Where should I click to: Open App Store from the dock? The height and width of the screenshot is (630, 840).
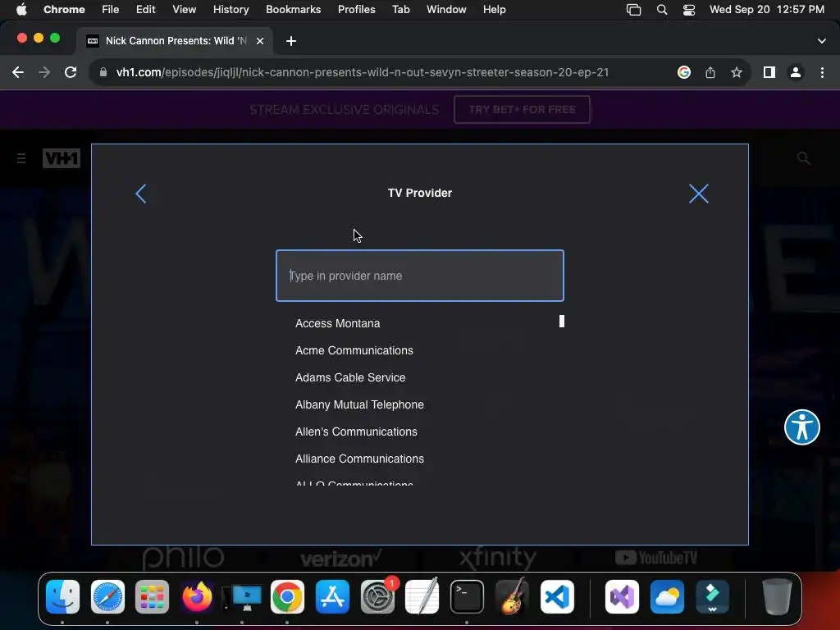[x=332, y=597]
